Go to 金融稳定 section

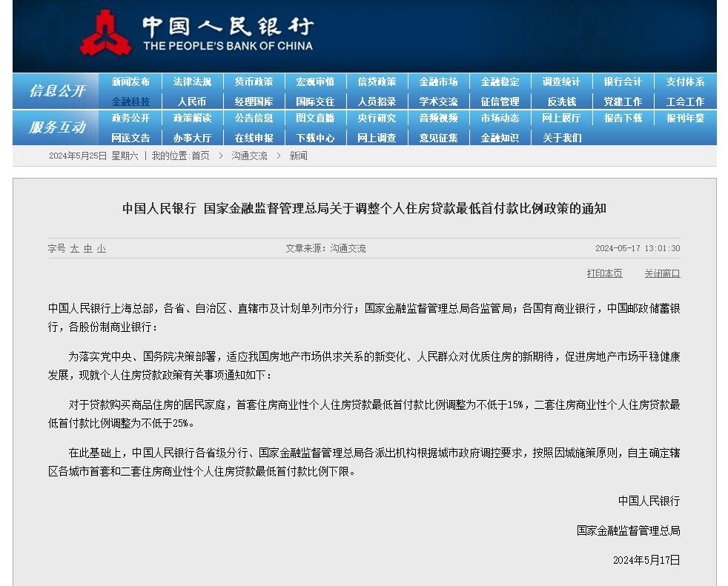point(500,81)
